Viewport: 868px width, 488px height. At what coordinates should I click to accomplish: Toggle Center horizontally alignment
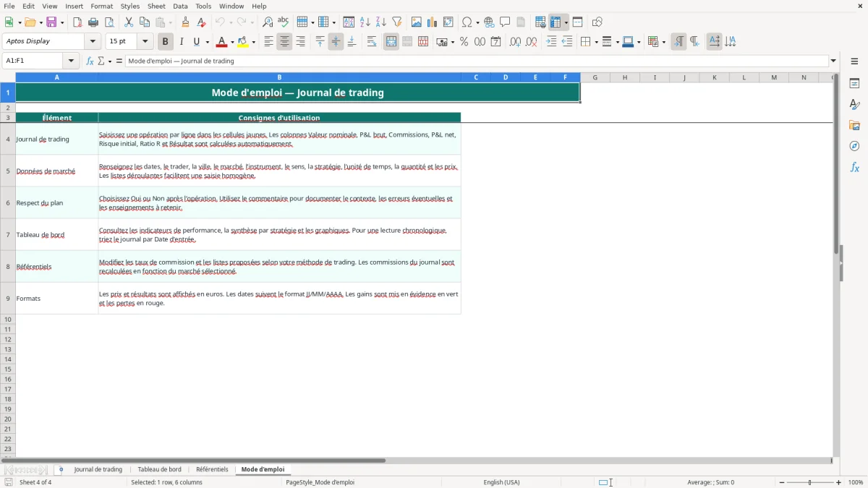click(x=284, y=42)
